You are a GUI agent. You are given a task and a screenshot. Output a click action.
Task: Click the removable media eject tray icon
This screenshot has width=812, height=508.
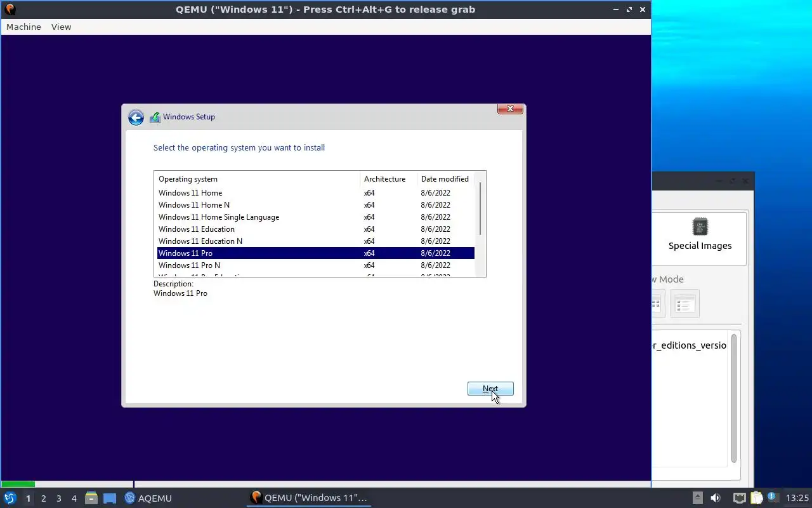(x=697, y=498)
